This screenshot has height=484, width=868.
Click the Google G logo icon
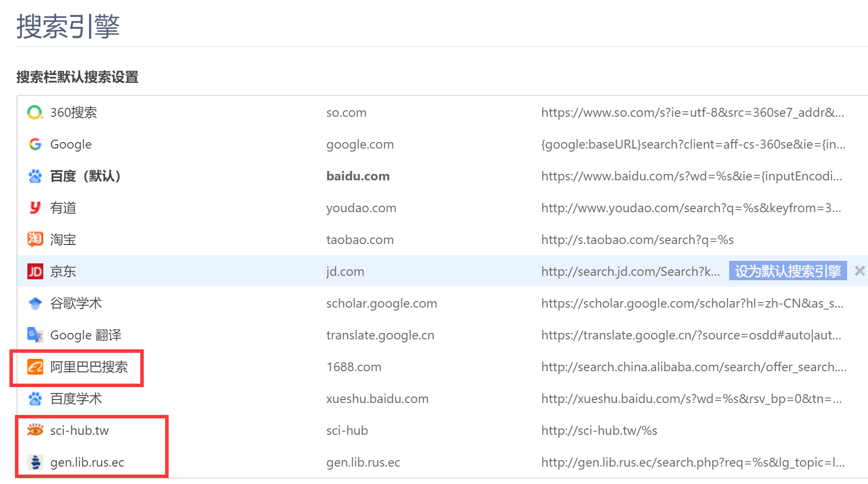click(35, 144)
